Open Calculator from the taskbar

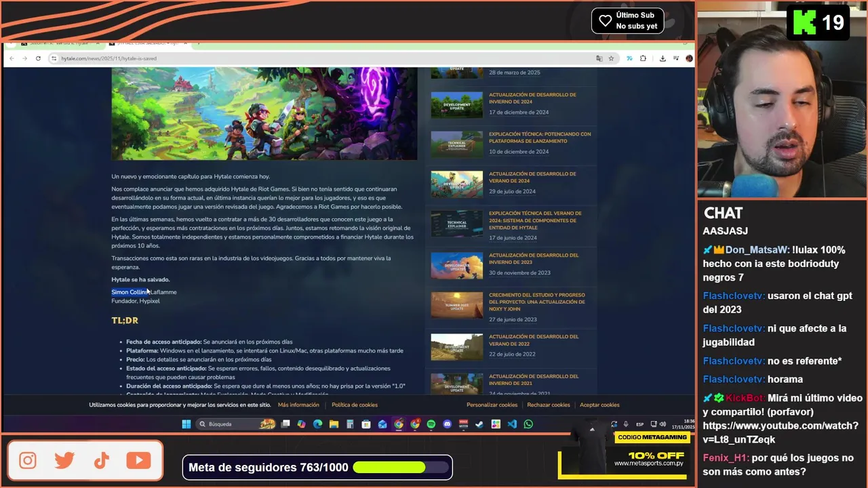[350, 424]
